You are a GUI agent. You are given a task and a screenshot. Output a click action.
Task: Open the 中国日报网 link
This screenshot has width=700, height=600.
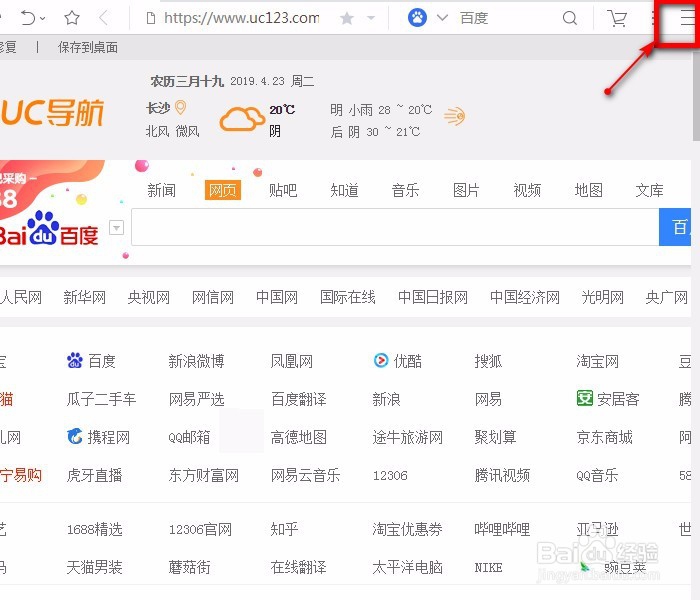pos(433,297)
